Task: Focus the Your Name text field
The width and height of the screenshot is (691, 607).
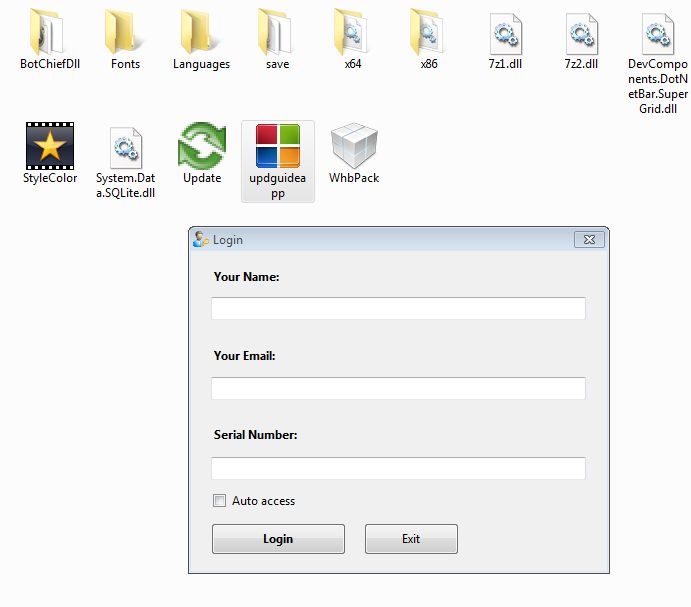Action: [x=398, y=309]
